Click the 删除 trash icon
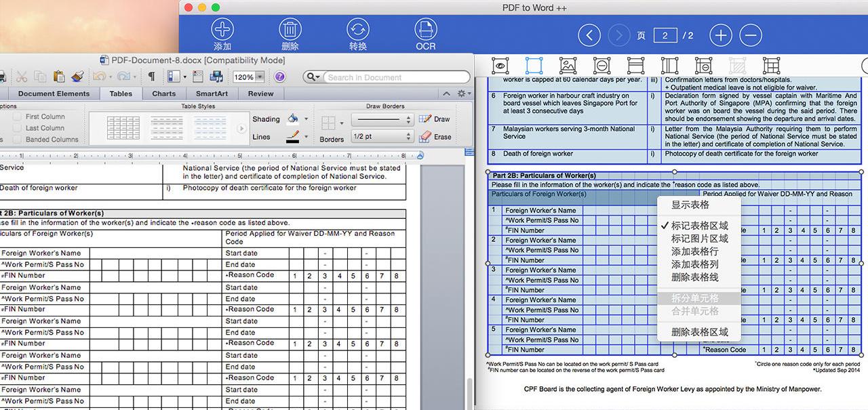The image size is (868, 410). pos(290,30)
